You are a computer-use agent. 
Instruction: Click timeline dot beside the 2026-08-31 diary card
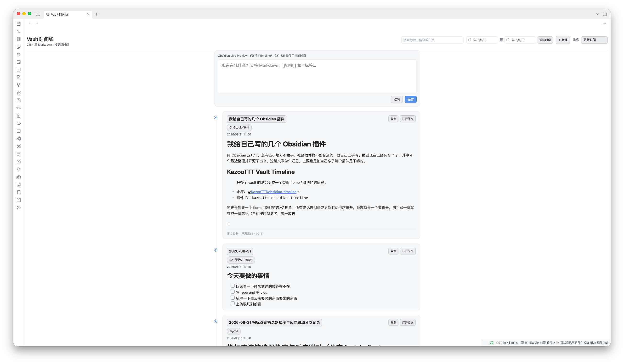click(x=216, y=250)
